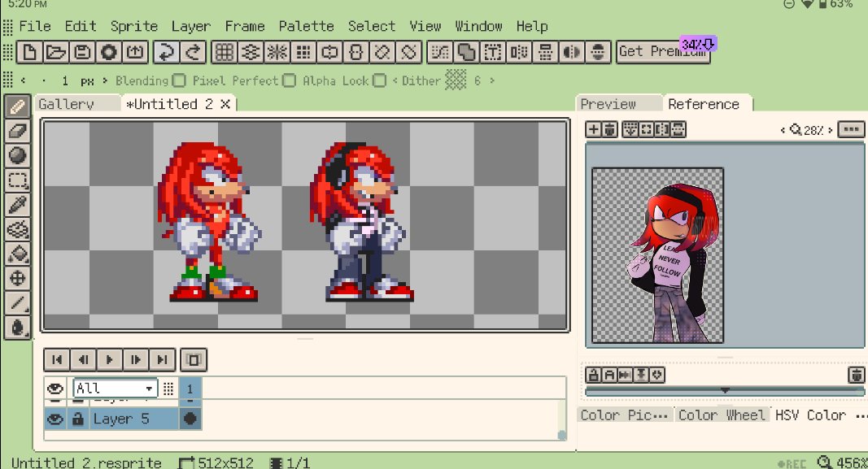Screen dimensions: 868x469
Task: Increase Dither value with right arrow
Action: [491, 80]
